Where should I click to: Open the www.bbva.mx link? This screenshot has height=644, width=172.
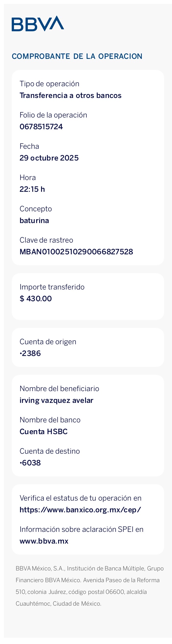click(x=44, y=540)
